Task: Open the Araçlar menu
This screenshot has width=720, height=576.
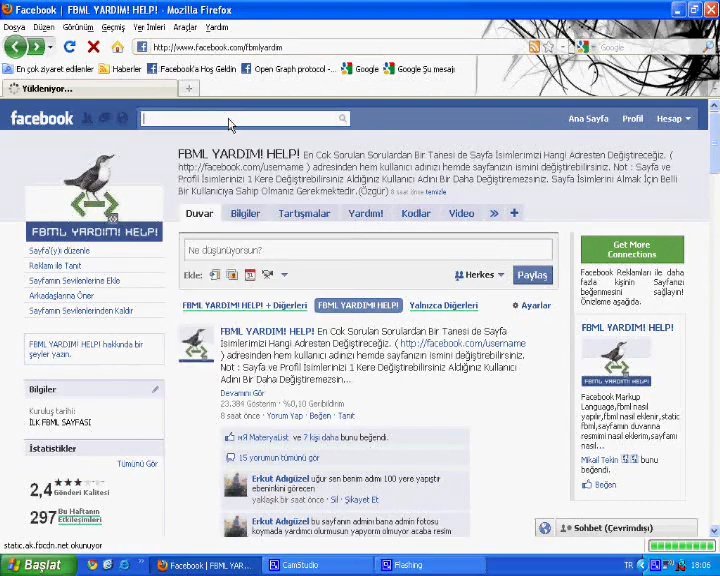Action: (x=185, y=27)
